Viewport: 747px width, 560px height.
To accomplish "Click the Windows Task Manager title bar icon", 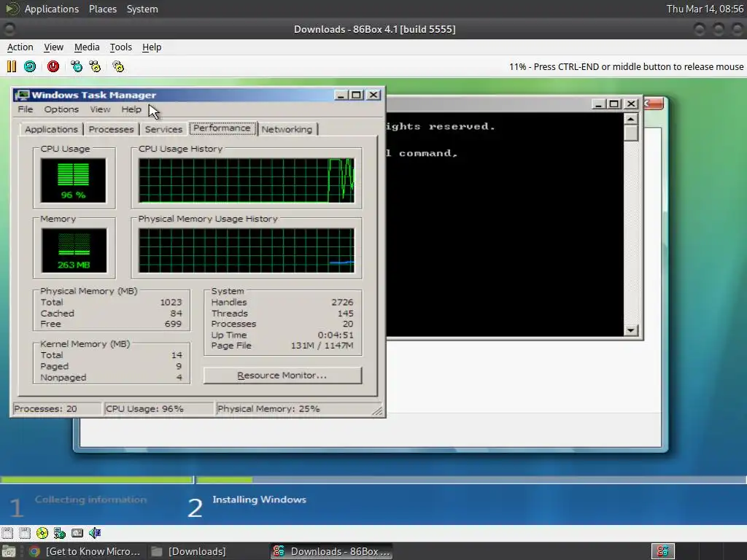I will tap(21, 95).
